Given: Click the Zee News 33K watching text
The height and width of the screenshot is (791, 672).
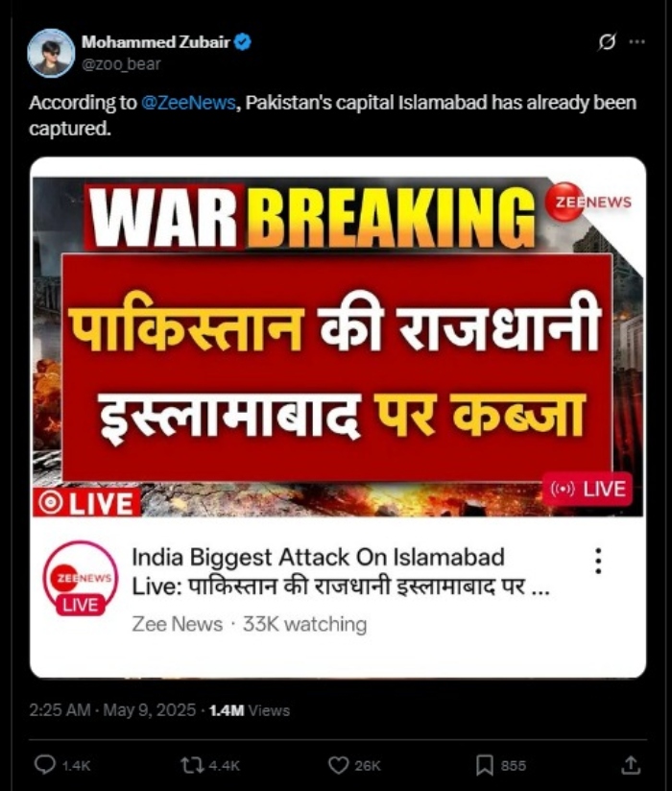Looking at the screenshot, I should (x=250, y=624).
